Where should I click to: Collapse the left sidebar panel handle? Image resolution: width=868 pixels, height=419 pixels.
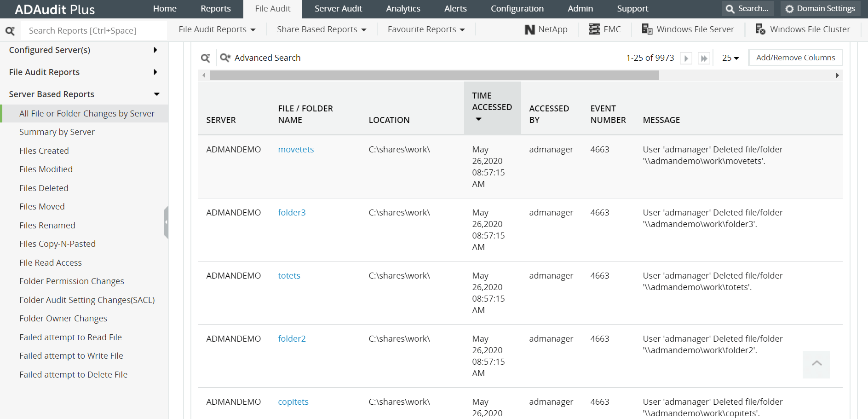pos(166,222)
